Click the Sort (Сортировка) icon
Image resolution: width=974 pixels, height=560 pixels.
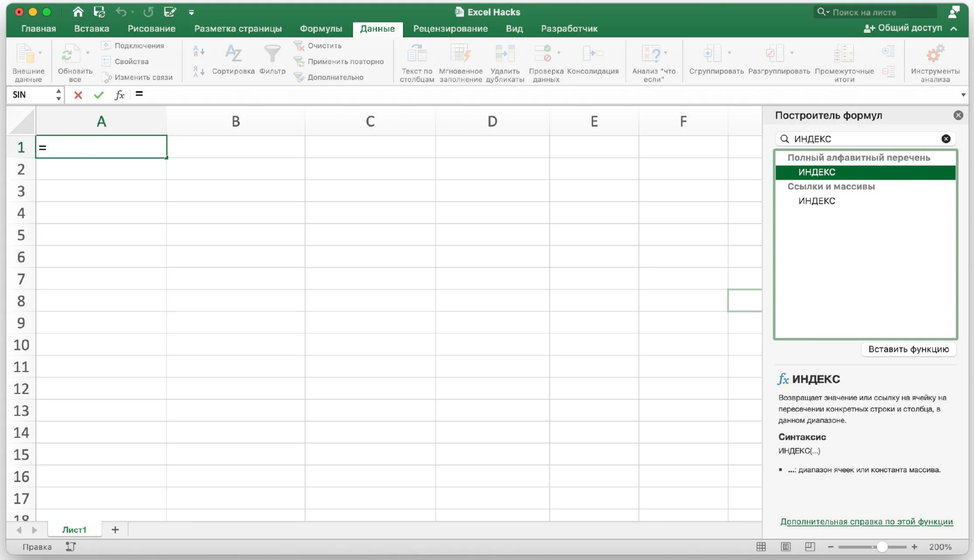coord(233,54)
